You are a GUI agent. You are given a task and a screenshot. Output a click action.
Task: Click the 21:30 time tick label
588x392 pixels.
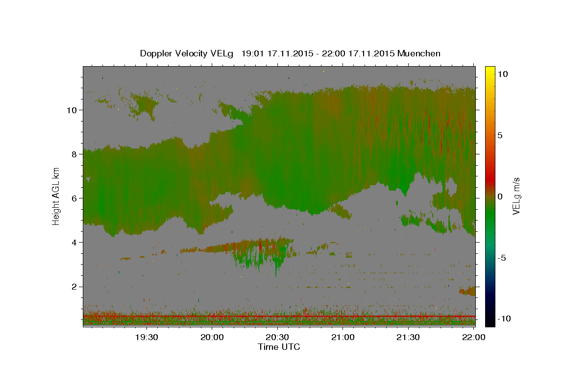[x=408, y=337]
